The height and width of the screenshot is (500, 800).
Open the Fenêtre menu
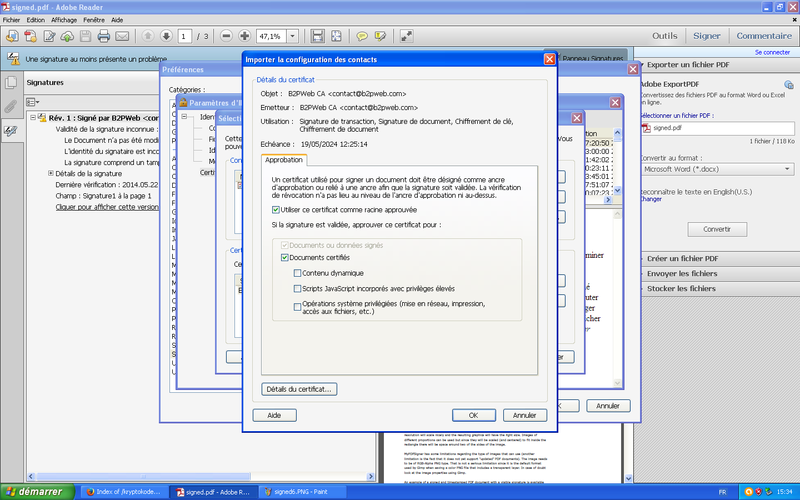tap(94, 20)
